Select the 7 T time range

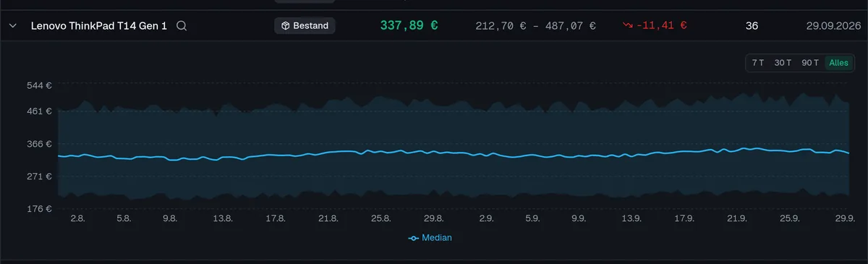pyautogui.click(x=758, y=63)
